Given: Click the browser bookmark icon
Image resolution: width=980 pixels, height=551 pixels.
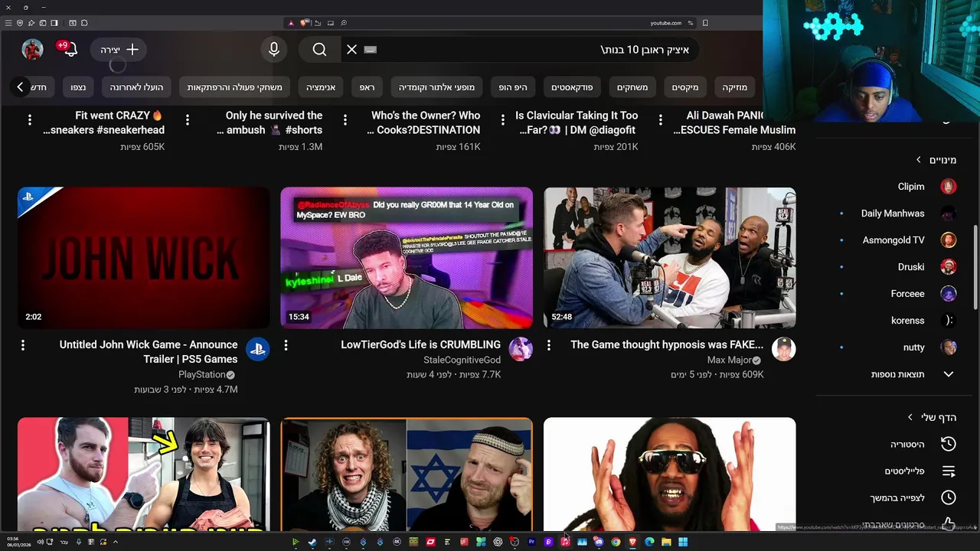Looking at the screenshot, I should (705, 23).
